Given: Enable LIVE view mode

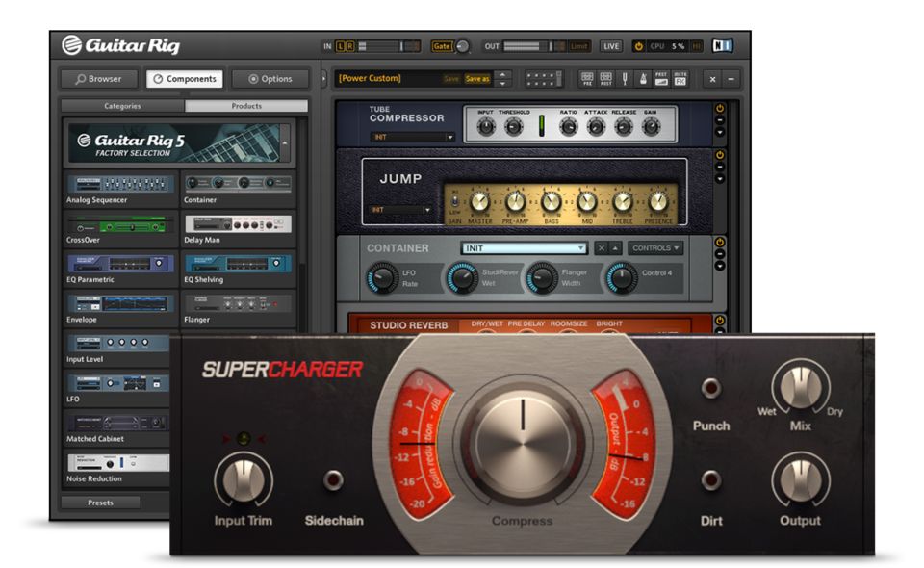Looking at the screenshot, I should 611,46.
